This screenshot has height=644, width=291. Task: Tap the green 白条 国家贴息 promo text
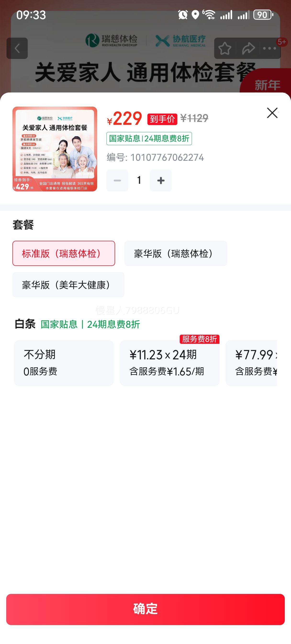coord(90,324)
